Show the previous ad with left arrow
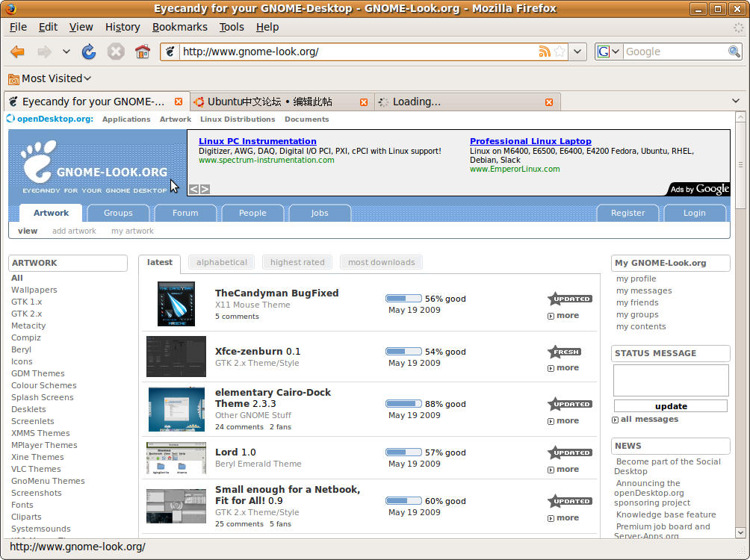The width and height of the screenshot is (750, 560). [x=193, y=190]
